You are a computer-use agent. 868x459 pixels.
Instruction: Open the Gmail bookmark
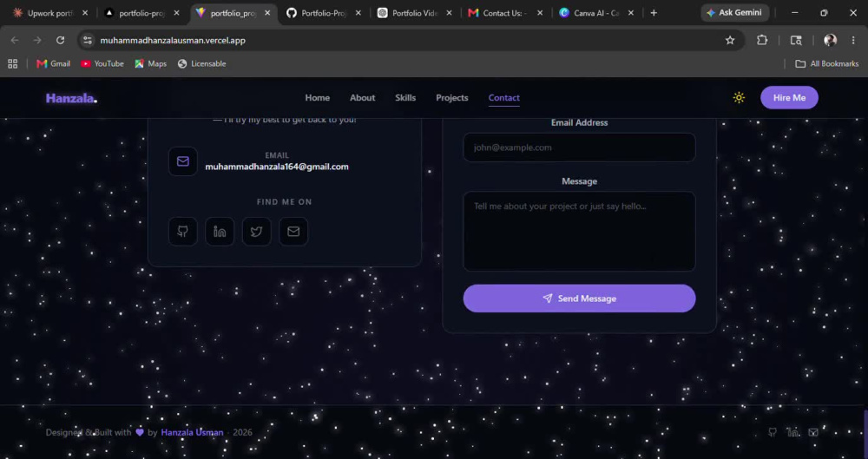coord(53,63)
